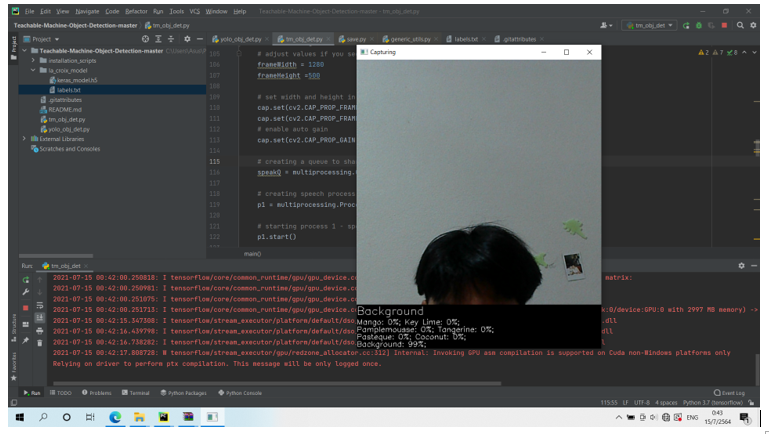
Task: Open IDE settings gear in top toolbar
Action: click(753, 26)
